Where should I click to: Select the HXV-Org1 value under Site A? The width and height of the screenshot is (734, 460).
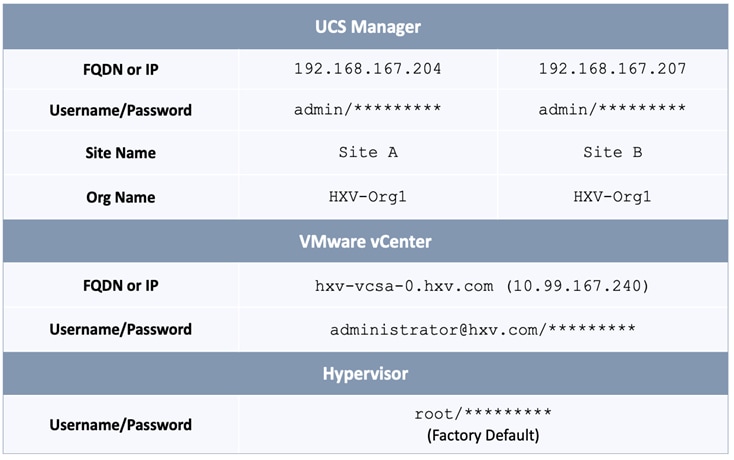(x=367, y=197)
